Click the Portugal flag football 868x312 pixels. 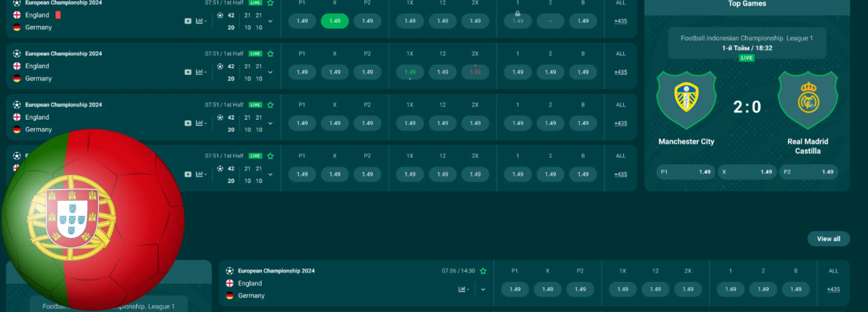[x=93, y=220]
